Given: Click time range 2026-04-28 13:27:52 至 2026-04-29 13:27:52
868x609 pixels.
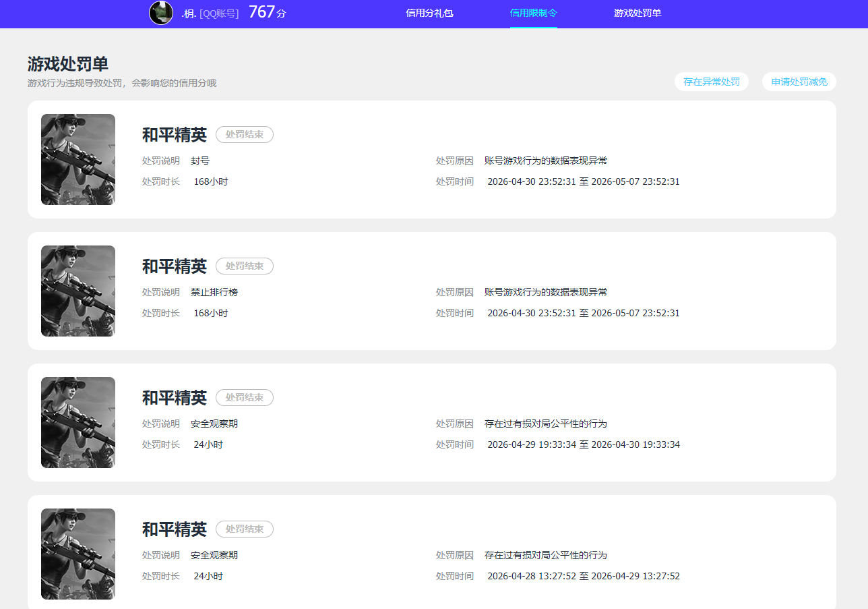Looking at the screenshot, I should click(x=584, y=576).
